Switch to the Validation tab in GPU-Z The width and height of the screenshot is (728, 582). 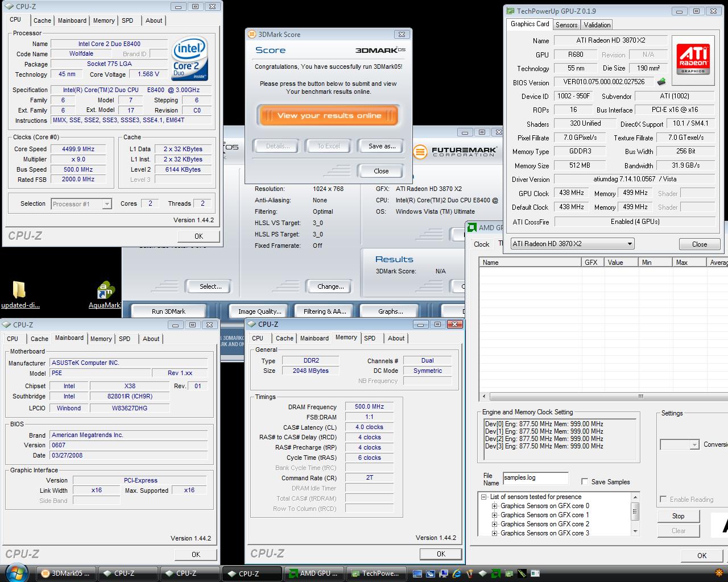click(597, 25)
